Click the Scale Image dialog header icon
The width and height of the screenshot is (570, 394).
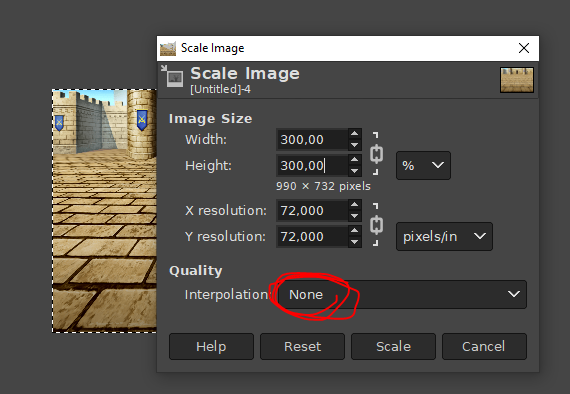click(172, 76)
